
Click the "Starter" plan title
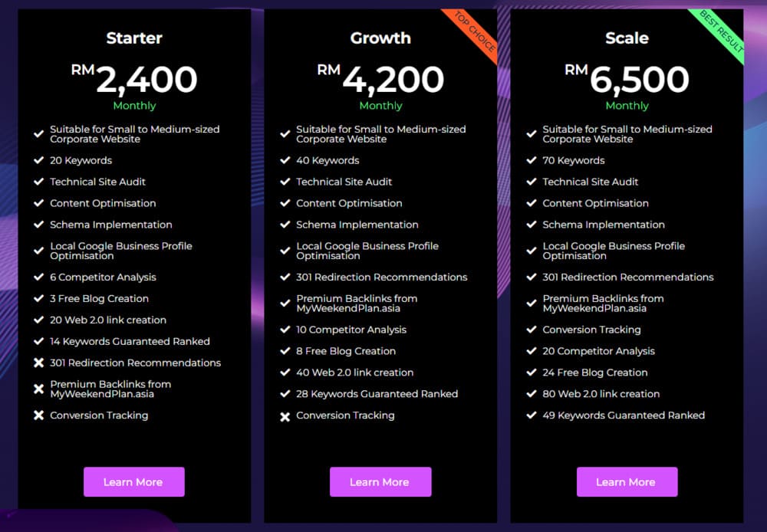pos(133,38)
